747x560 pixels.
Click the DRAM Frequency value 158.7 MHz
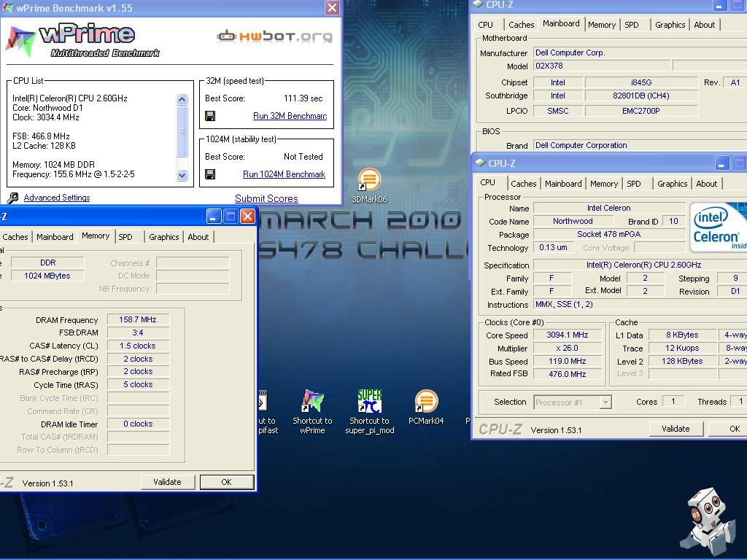[138, 319]
